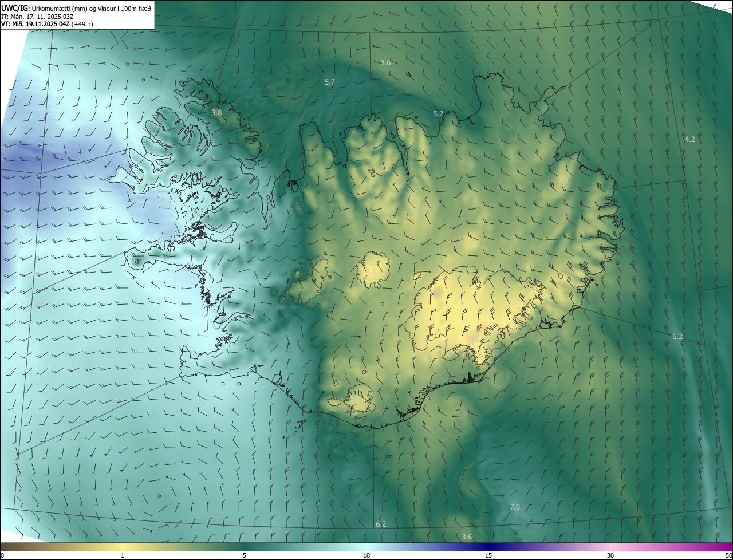Click the Mýrdalsjökull glacier outline near the south coast
The width and height of the screenshot is (733, 560).
359,399
